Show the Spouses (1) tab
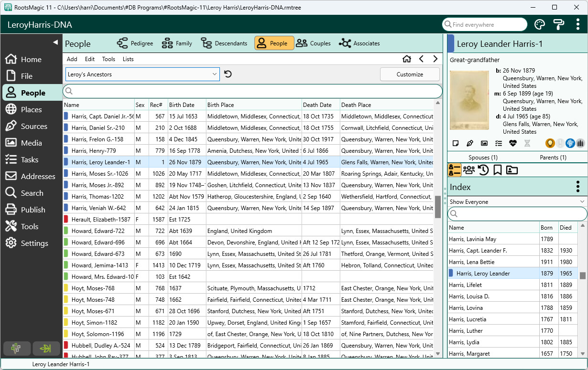Viewport: 588px width, 370px height. [x=483, y=157]
